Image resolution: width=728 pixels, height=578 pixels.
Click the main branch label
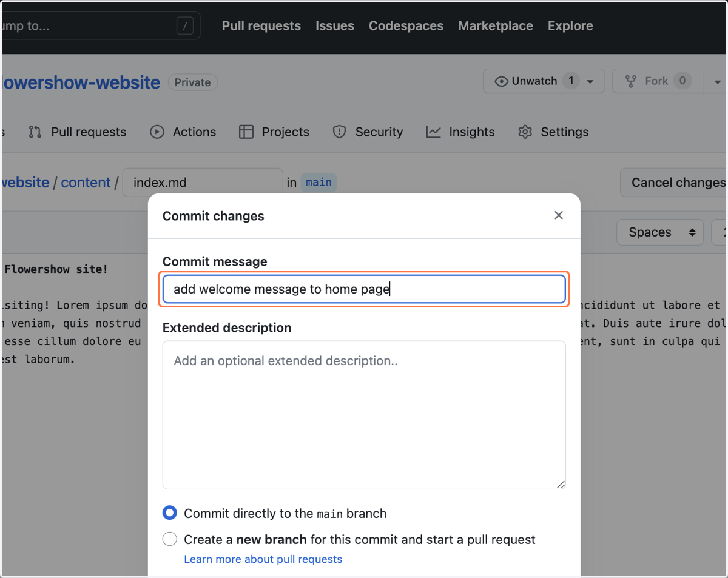point(318,183)
